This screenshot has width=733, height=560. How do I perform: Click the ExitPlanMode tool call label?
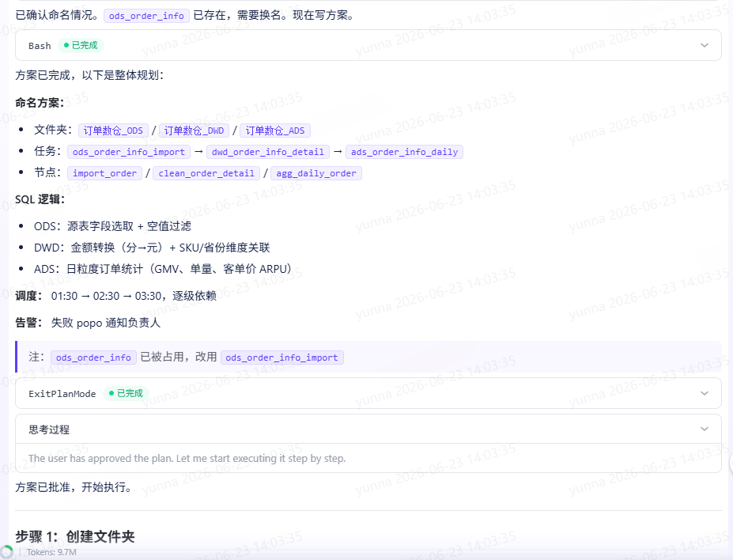(62, 394)
